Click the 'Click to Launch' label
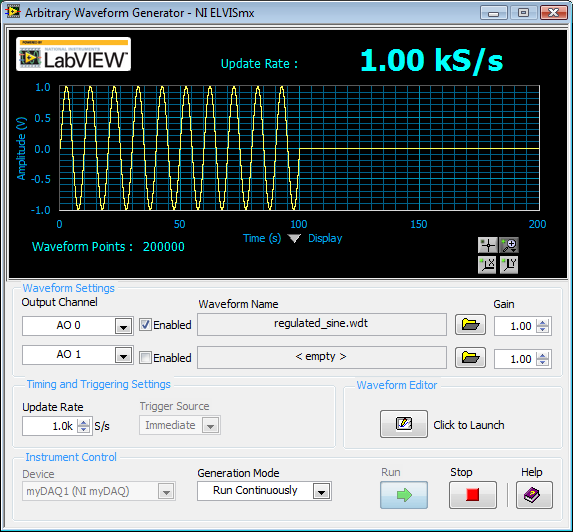Screen dimensions: 573x532 [x=468, y=425]
